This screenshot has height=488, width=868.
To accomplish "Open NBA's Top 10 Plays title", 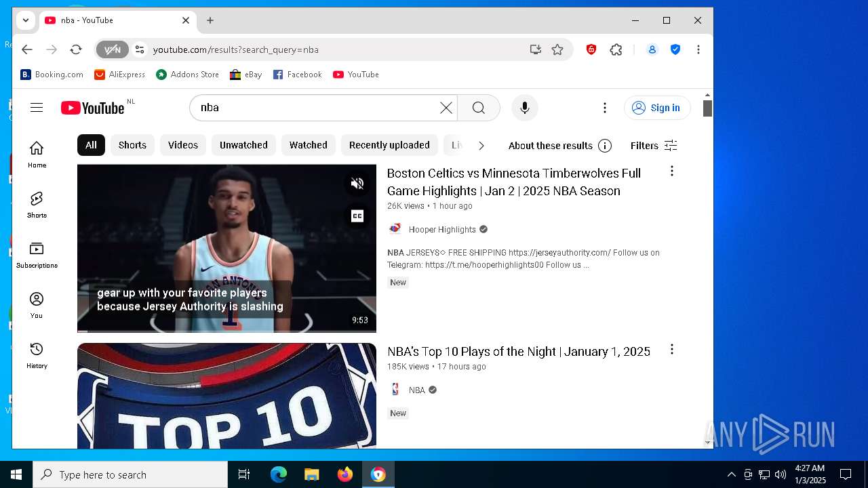I will 519,351.
